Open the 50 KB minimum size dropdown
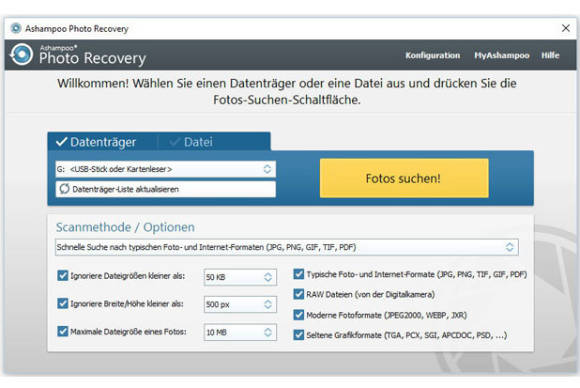The image size is (580, 388). coord(240,277)
